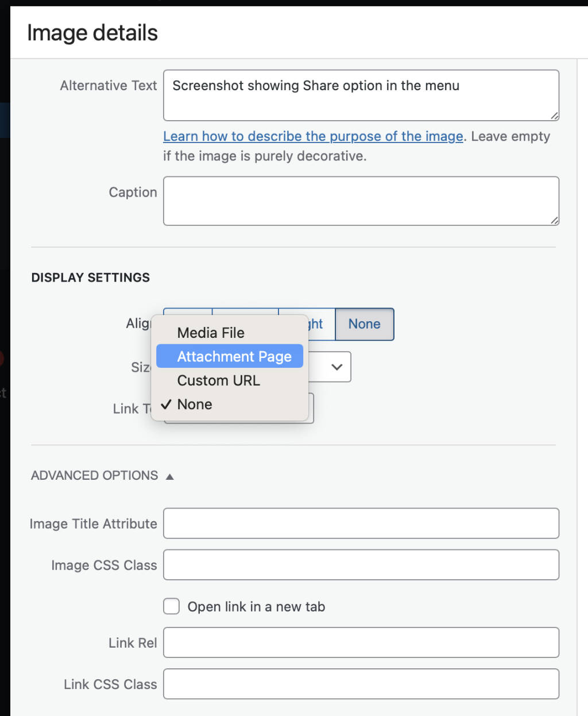Click the triangle icon beside Advanced Options
The image size is (588, 716).
[169, 476]
